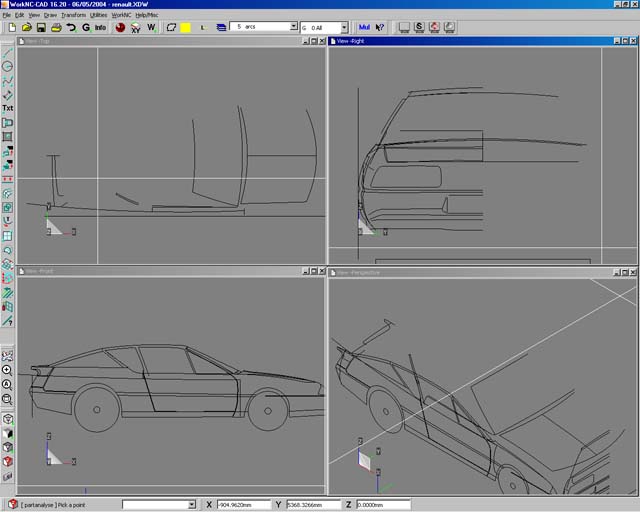Screen dimensions: 640x512
Task: Click the X coordinate input field
Action: [243, 505]
